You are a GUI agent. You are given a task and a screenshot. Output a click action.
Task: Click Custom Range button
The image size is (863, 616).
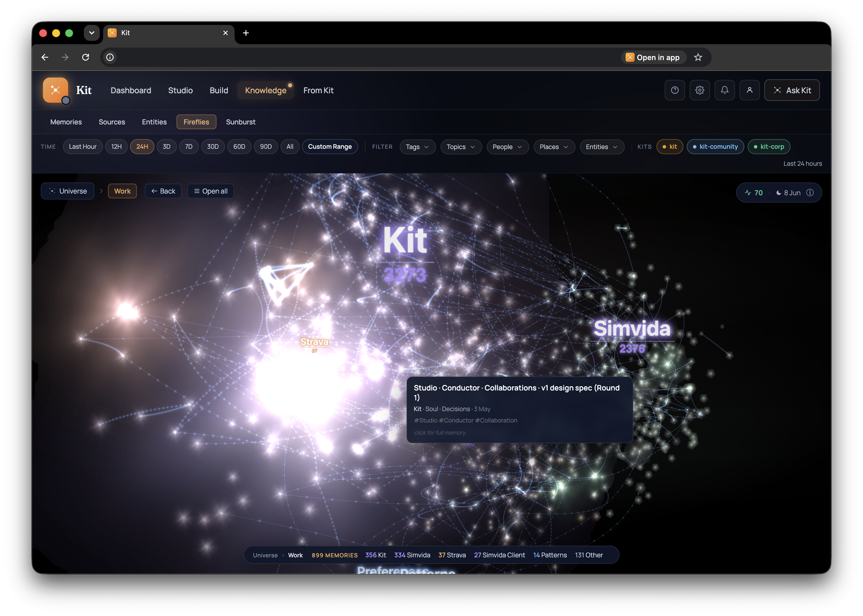[x=330, y=147]
